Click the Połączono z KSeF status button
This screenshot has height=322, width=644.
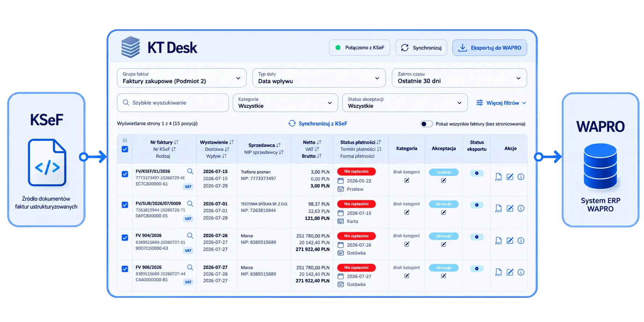pos(359,48)
